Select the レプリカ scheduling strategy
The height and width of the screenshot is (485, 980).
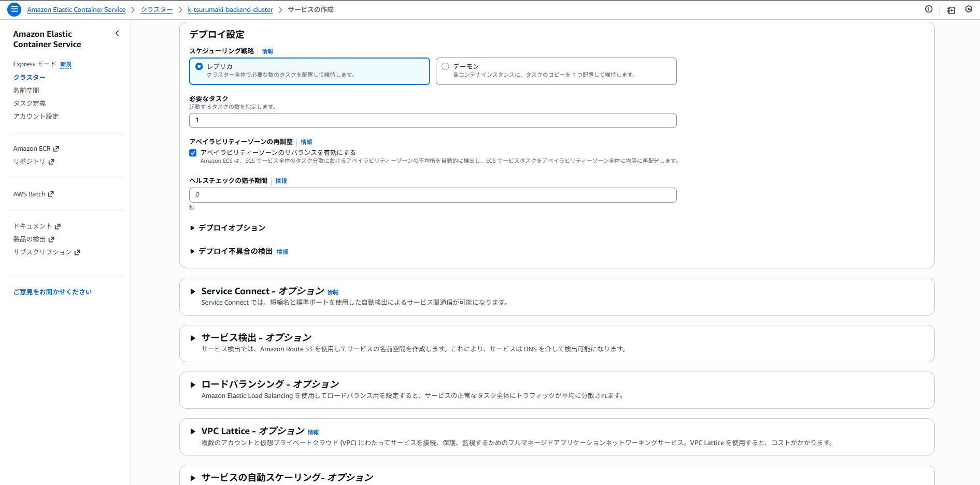point(199,66)
